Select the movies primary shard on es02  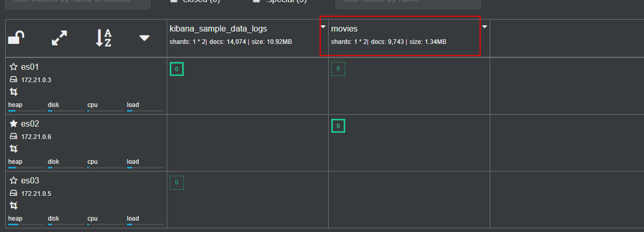[x=338, y=126]
